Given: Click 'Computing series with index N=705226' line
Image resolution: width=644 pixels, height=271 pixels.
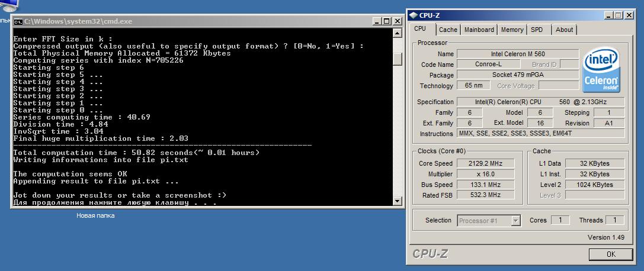Looking at the screenshot, I should [x=98, y=60].
